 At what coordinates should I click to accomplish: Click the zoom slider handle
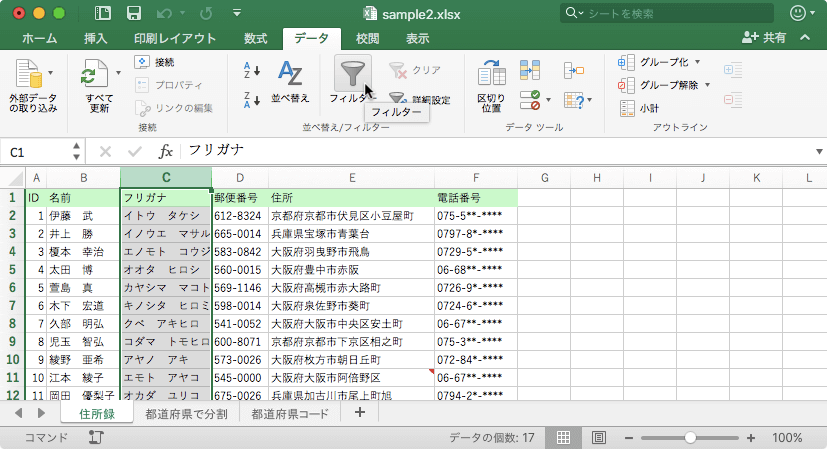tap(690, 437)
